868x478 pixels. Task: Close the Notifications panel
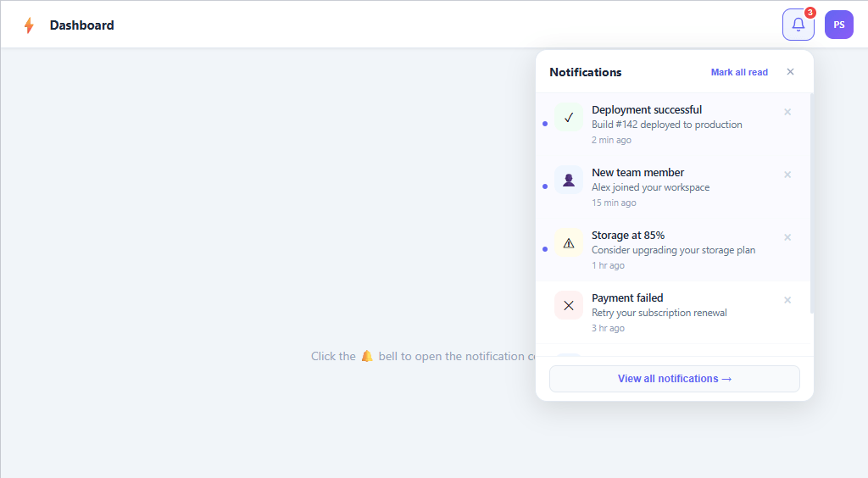[x=790, y=72]
